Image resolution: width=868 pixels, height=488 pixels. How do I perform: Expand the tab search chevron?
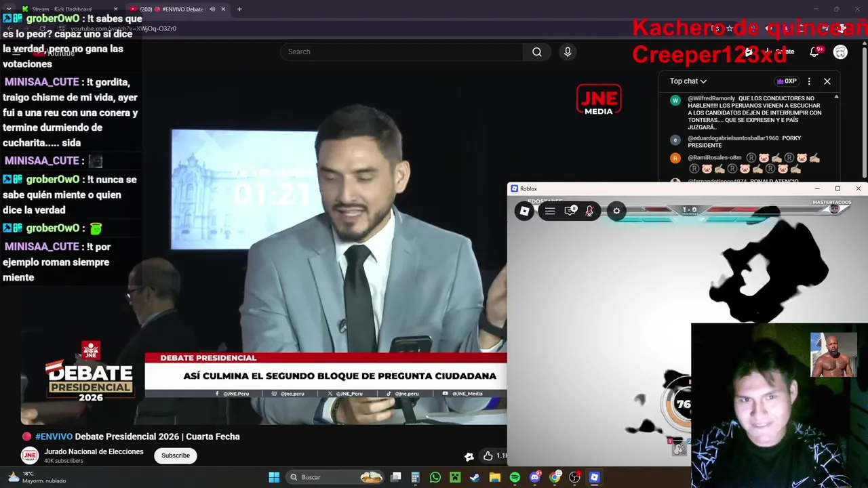tap(9, 9)
